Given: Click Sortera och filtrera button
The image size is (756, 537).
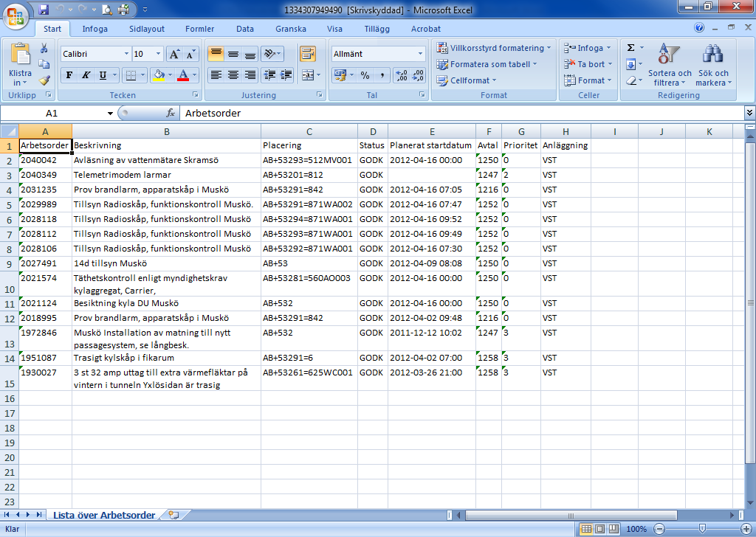Looking at the screenshot, I should pos(669,64).
